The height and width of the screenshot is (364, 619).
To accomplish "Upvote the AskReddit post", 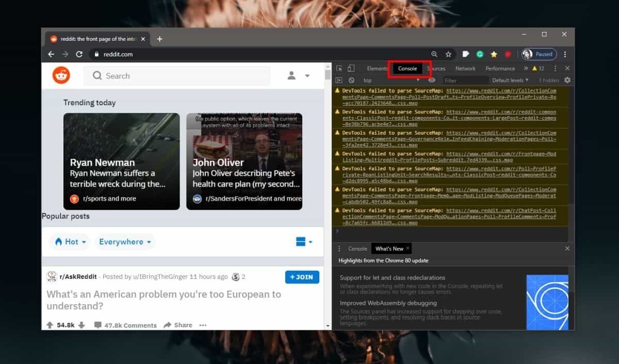I will point(51,325).
